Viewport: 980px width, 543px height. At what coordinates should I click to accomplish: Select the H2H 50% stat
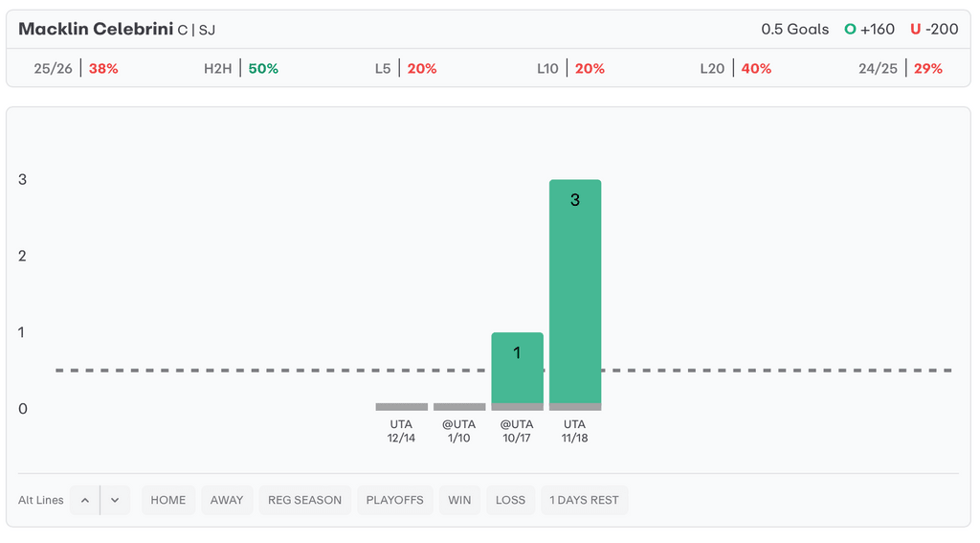point(241,69)
